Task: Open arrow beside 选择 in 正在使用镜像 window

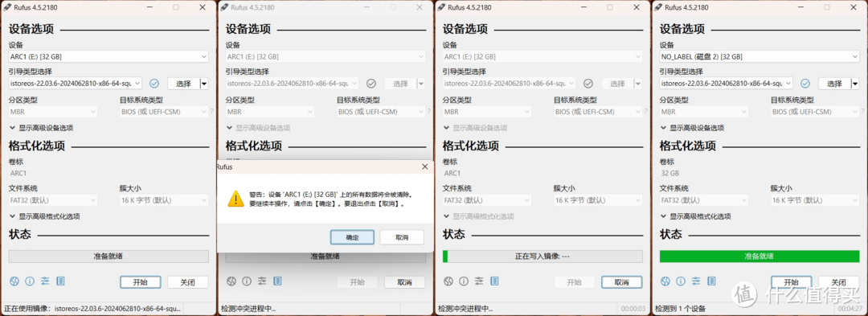Action: tap(203, 84)
